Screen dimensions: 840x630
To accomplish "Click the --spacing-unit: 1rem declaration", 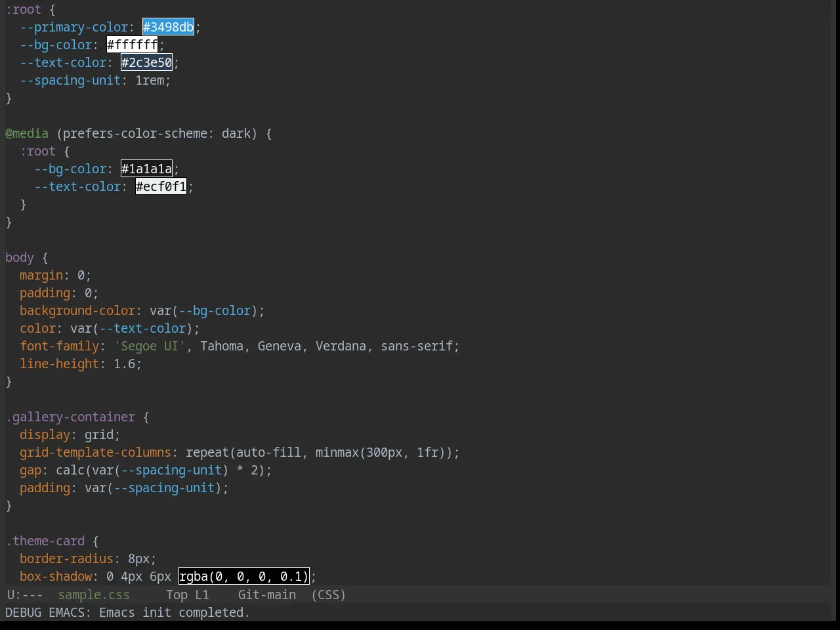I will coord(95,80).
